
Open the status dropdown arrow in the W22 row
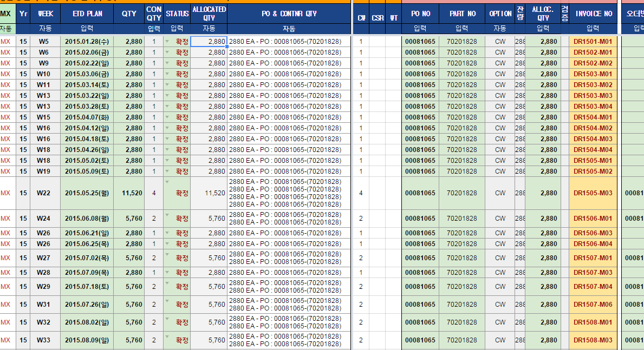pos(167,182)
